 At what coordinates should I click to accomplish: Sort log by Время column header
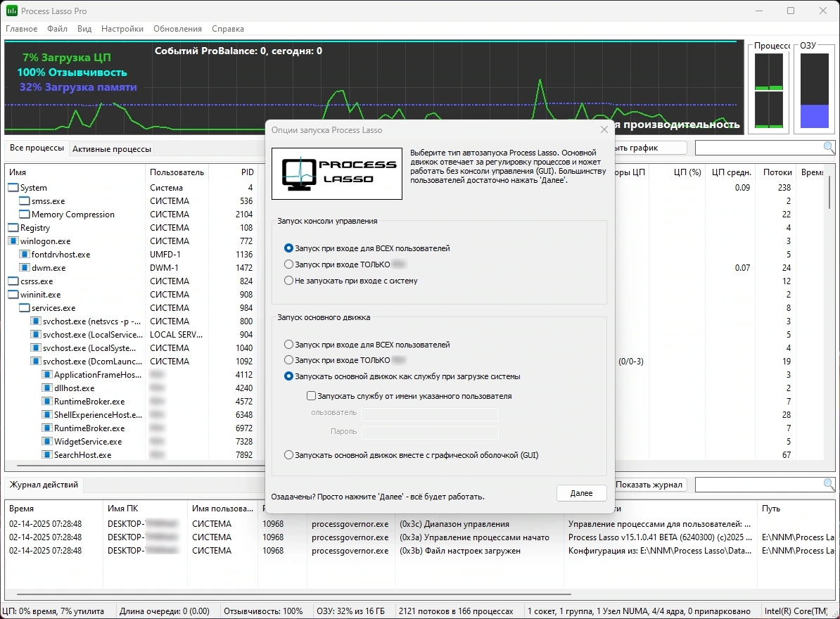(x=53, y=509)
